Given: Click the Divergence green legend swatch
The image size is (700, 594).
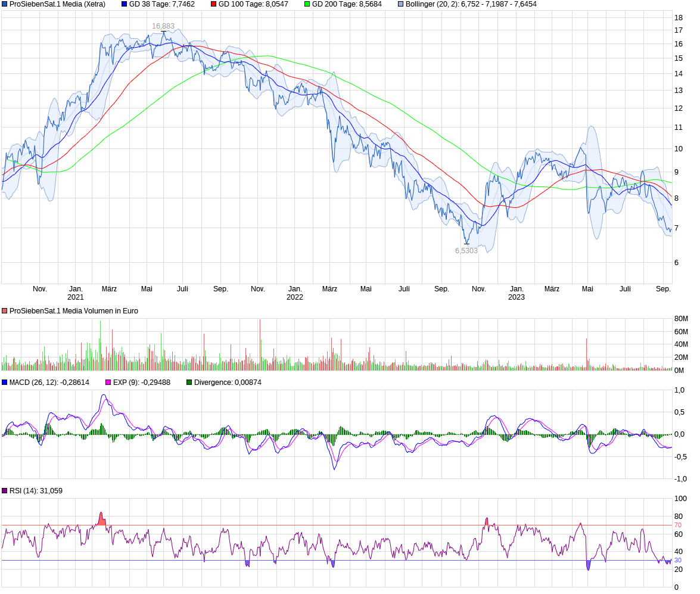Looking at the screenshot, I should click(189, 382).
